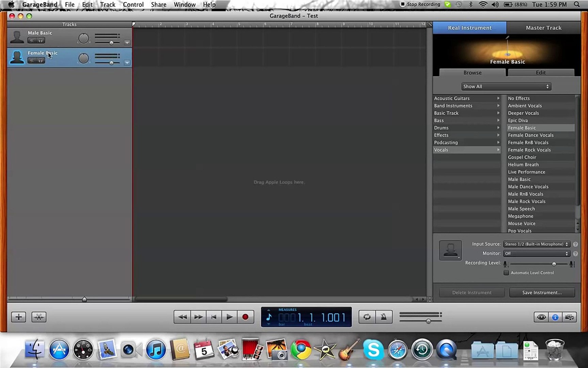The image size is (588, 368).
Task: Switch to the Real Instrument tab
Action: 470,28
